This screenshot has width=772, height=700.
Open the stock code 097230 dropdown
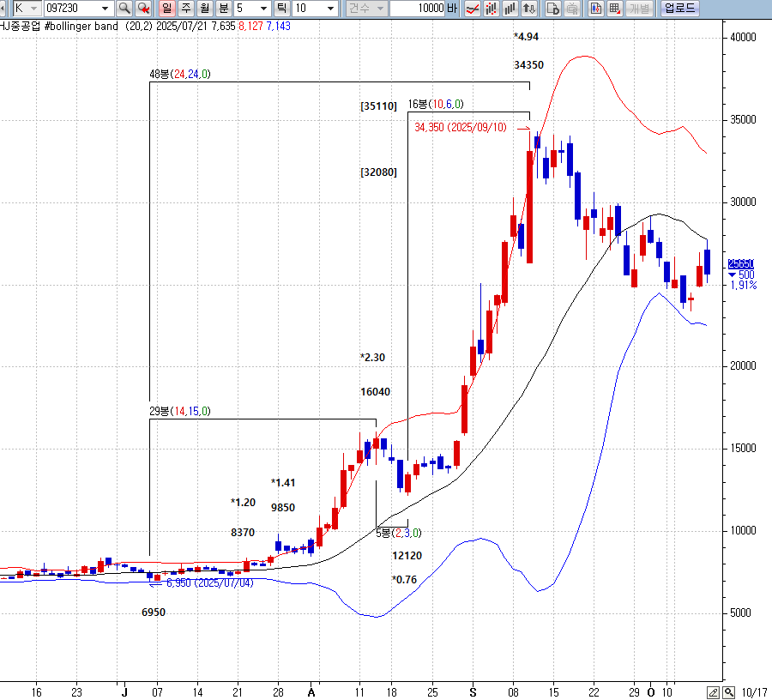pyautogui.click(x=105, y=9)
